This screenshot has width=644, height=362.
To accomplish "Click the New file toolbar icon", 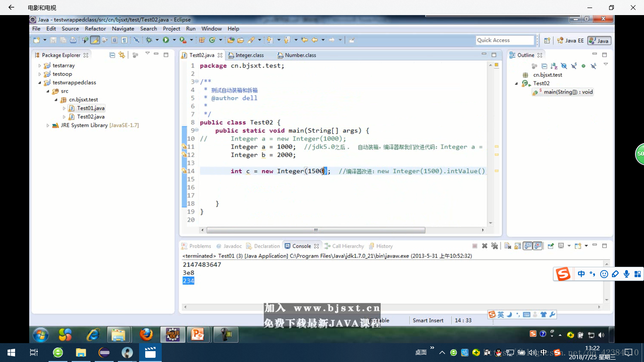I will pyautogui.click(x=36, y=40).
